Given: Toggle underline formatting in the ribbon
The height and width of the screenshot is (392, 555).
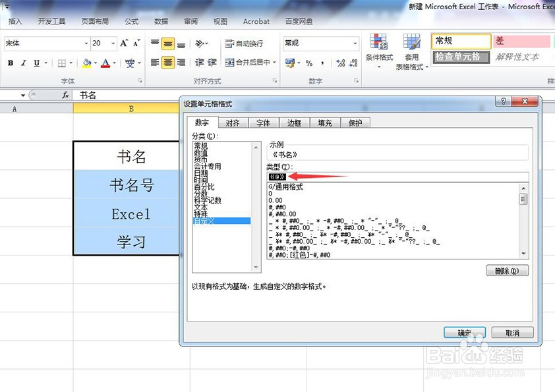Looking at the screenshot, I should tap(36, 63).
